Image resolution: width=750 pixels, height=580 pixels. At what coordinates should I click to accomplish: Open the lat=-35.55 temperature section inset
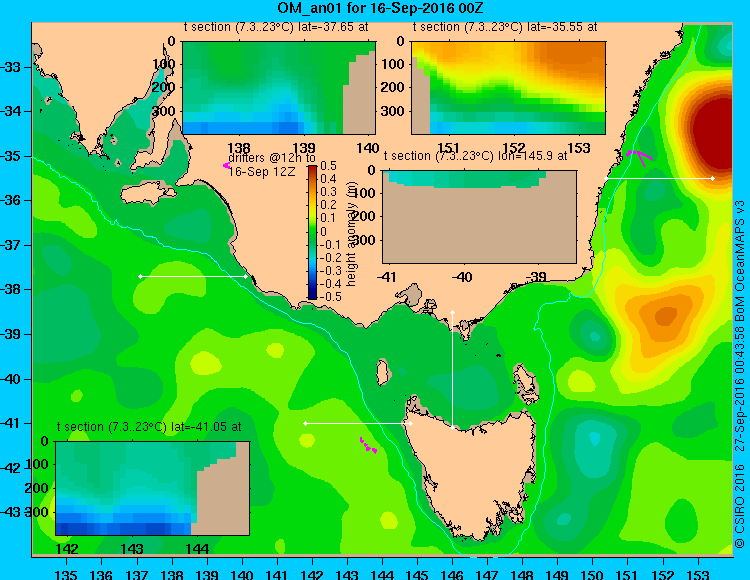[x=508, y=88]
